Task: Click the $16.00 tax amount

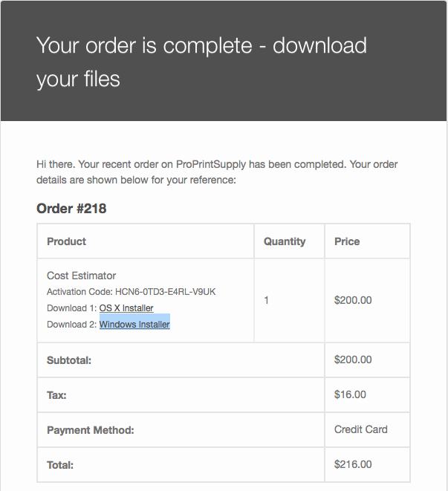Action: (x=350, y=394)
